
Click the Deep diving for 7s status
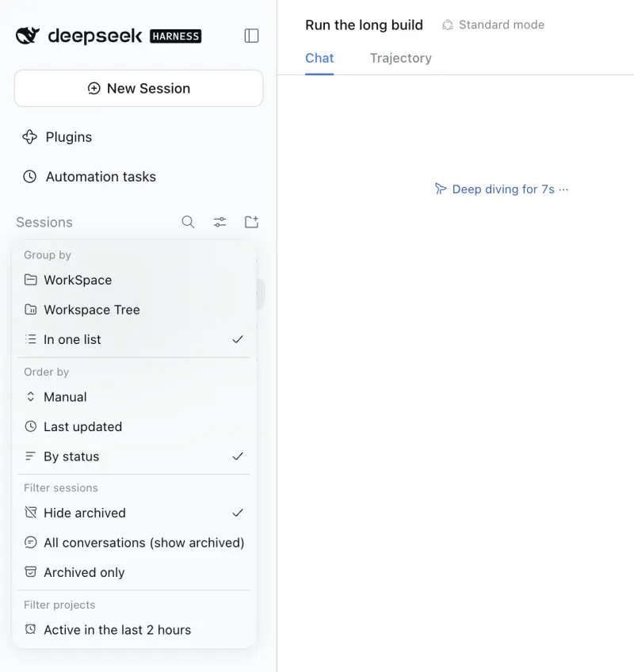(x=502, y=189)
